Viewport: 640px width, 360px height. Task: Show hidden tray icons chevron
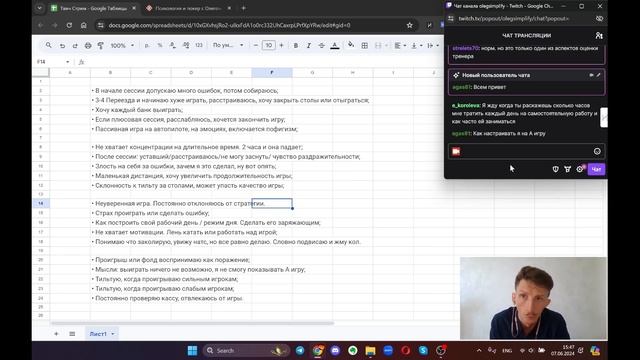click(479, 351)
